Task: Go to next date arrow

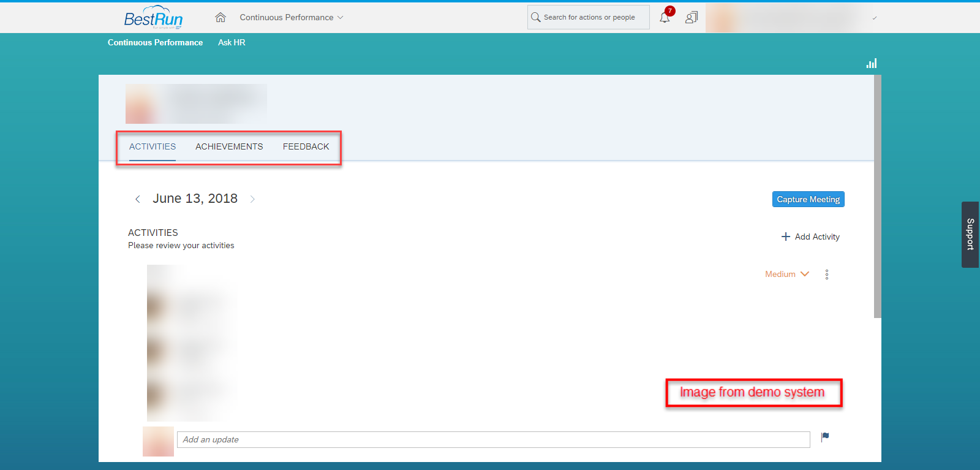Action: coord(252,199)
